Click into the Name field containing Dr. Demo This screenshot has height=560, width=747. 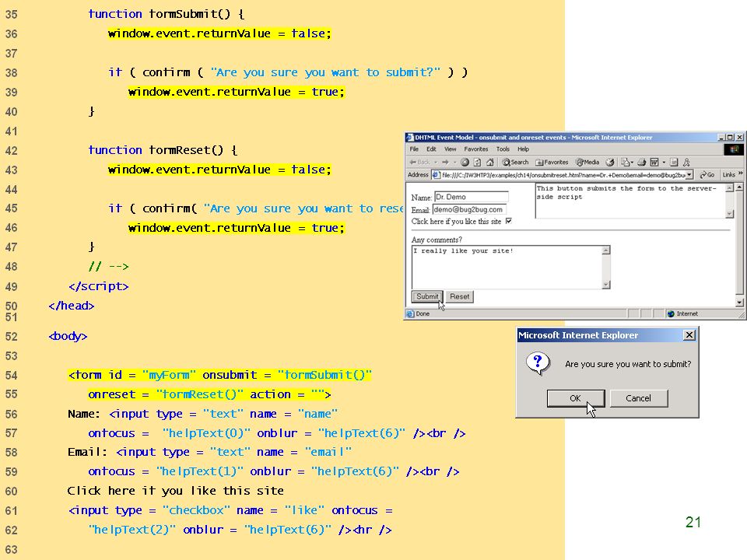click(472, 197)
